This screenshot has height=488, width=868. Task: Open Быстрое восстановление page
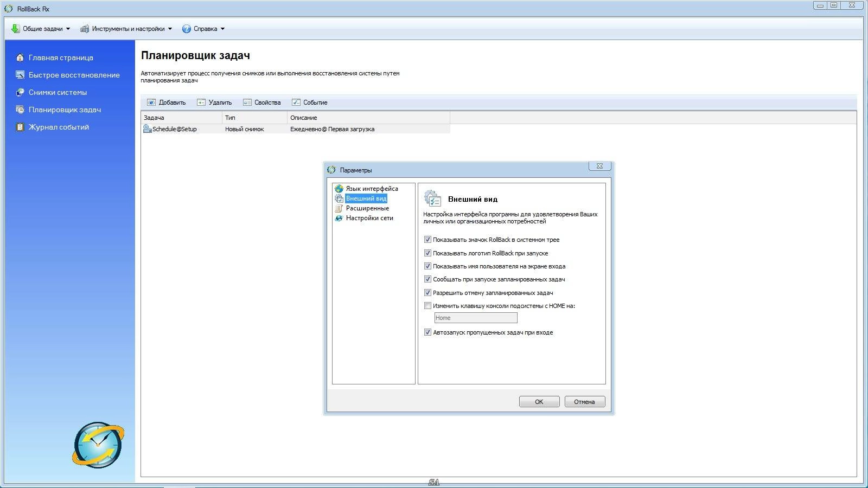pos(74,75)
